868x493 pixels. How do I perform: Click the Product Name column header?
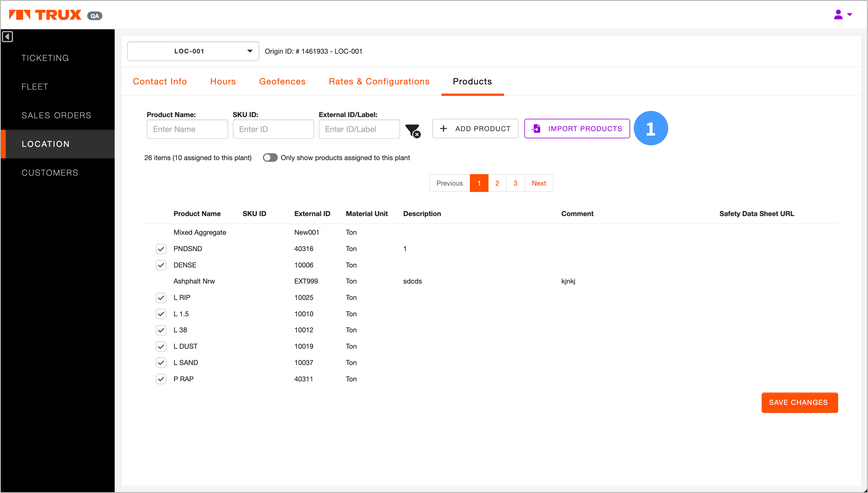(x=197, y=214)
